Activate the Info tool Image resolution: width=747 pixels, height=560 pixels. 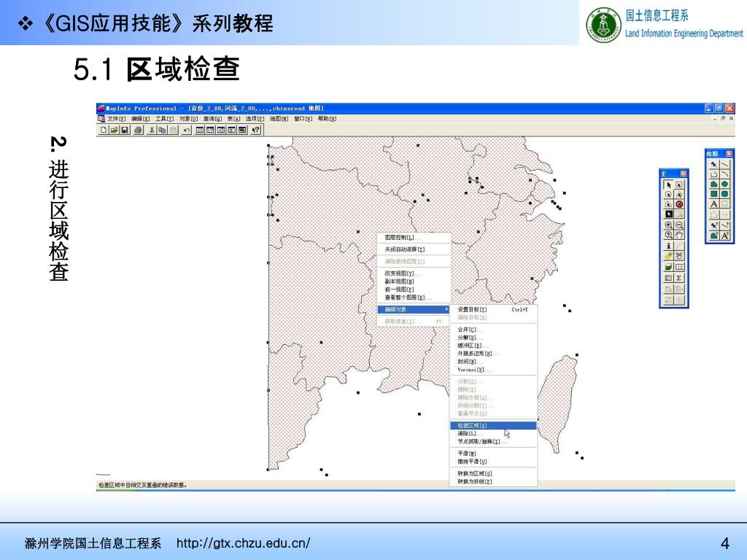(668, 246)
